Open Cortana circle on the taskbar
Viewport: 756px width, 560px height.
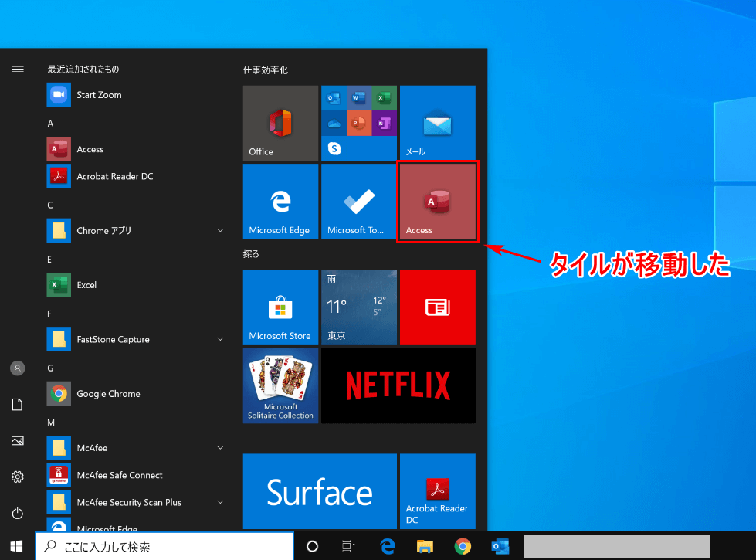coord(313,547)
